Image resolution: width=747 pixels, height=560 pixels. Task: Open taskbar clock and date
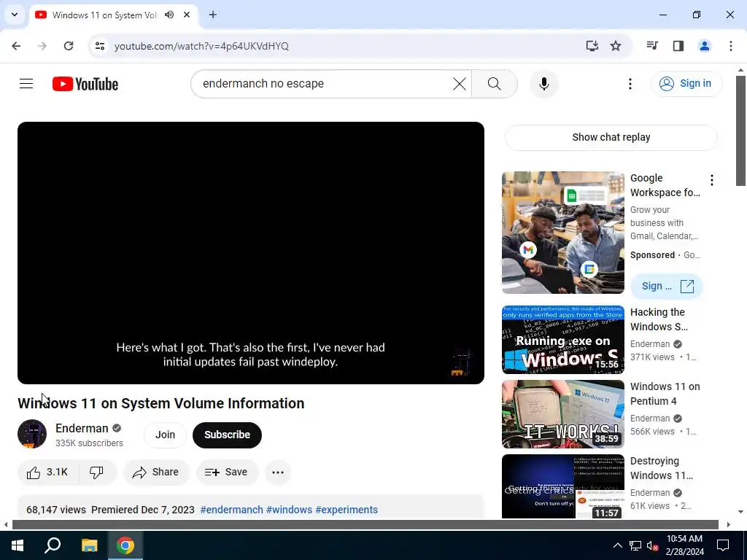[684, 545]
